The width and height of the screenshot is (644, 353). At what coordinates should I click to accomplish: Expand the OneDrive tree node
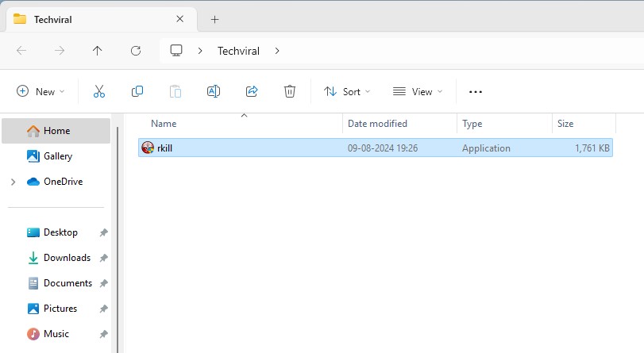click(13, 182)
